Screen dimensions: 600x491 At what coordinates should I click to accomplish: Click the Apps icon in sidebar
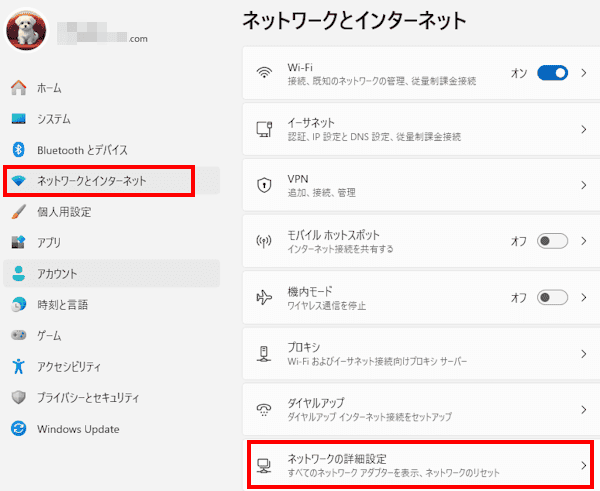[18, 242]
